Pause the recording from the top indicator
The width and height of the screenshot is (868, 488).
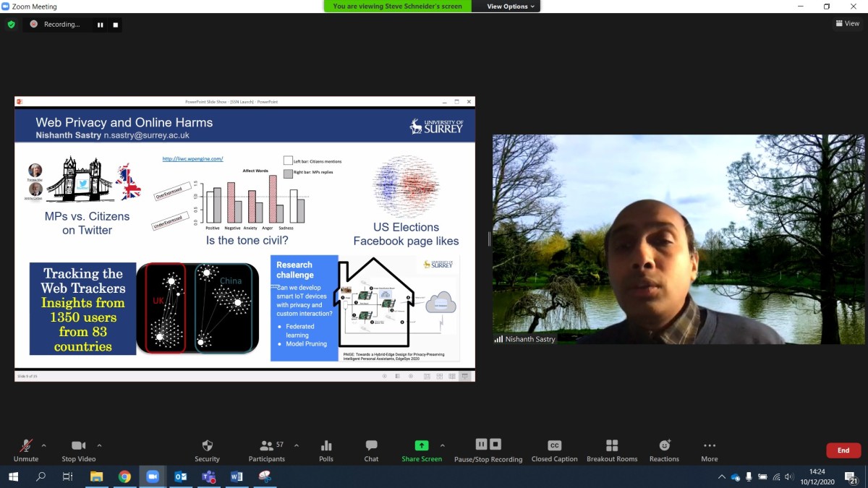(101, 25)
